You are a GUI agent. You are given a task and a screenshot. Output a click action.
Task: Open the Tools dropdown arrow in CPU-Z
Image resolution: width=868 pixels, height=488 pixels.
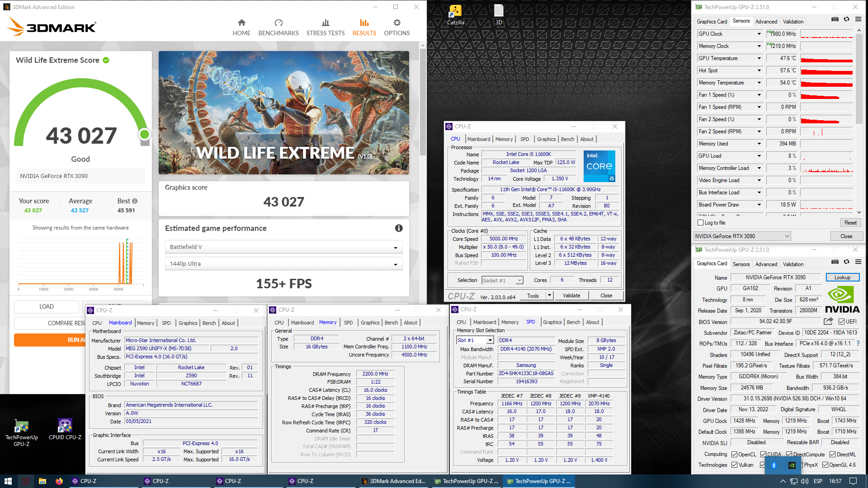[x=549, y=296]
